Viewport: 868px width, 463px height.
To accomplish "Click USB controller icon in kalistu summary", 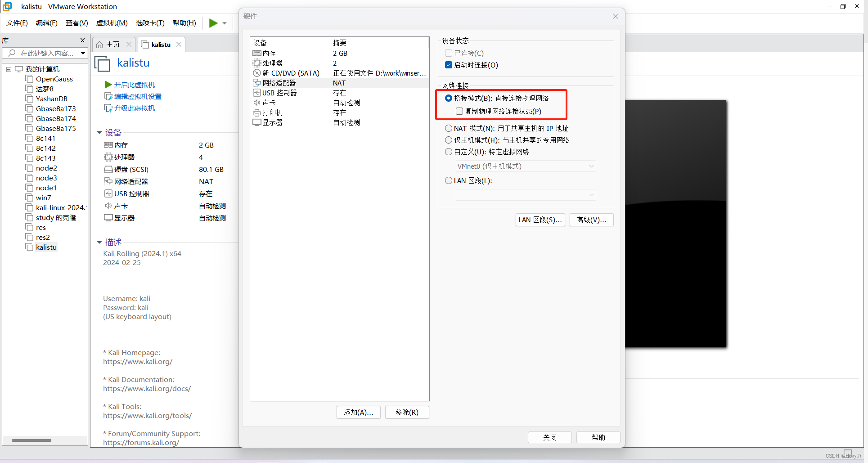I will tap(108, 193).
